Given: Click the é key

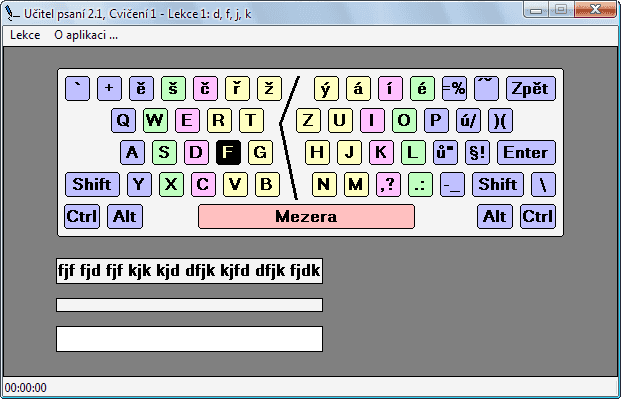Looking at the screenshot, I should 422,88.
